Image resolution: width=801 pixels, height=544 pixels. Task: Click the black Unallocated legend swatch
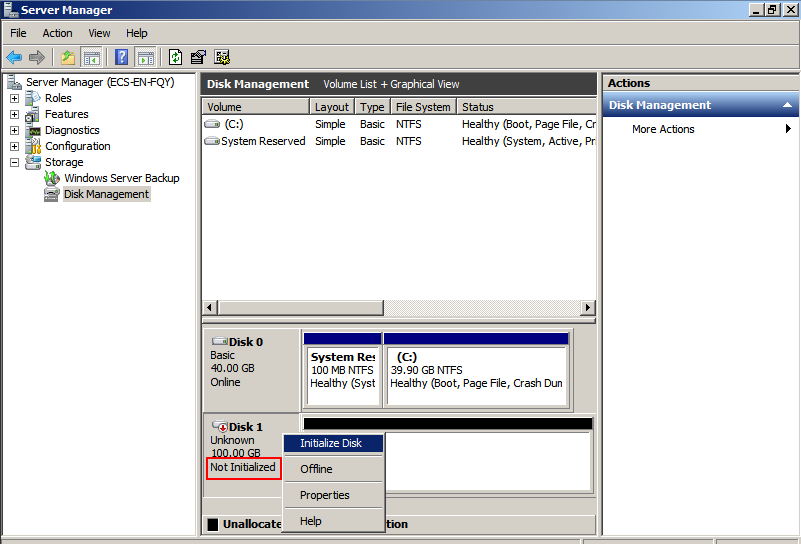coord(213,524)
